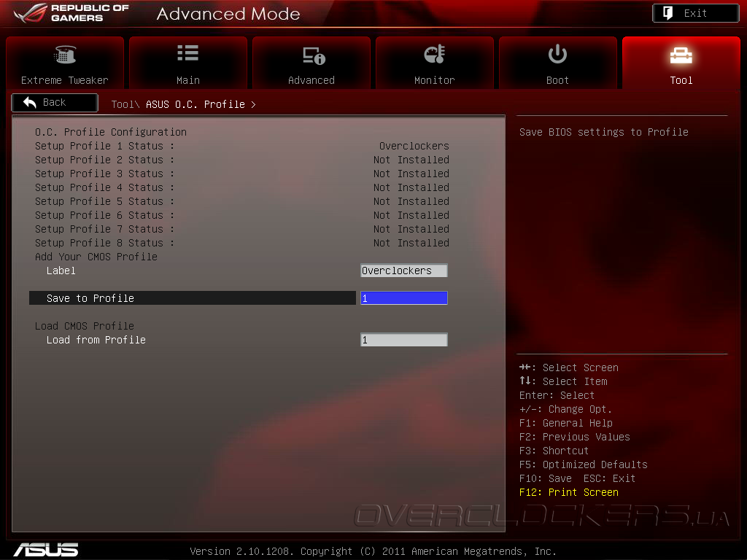Click the Advanced monitor info icon
This screenshot has width=747, height=560.
tap(314, 55)
